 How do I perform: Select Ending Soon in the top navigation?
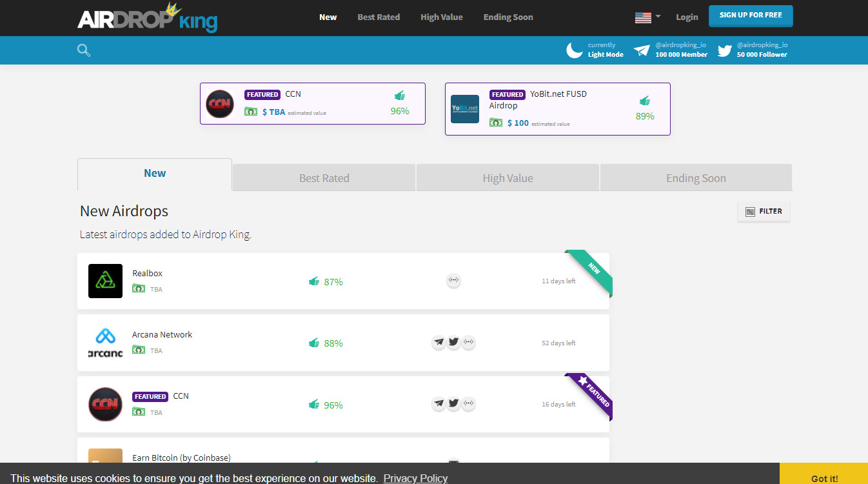pyautogui.click(x=508, y=17)
